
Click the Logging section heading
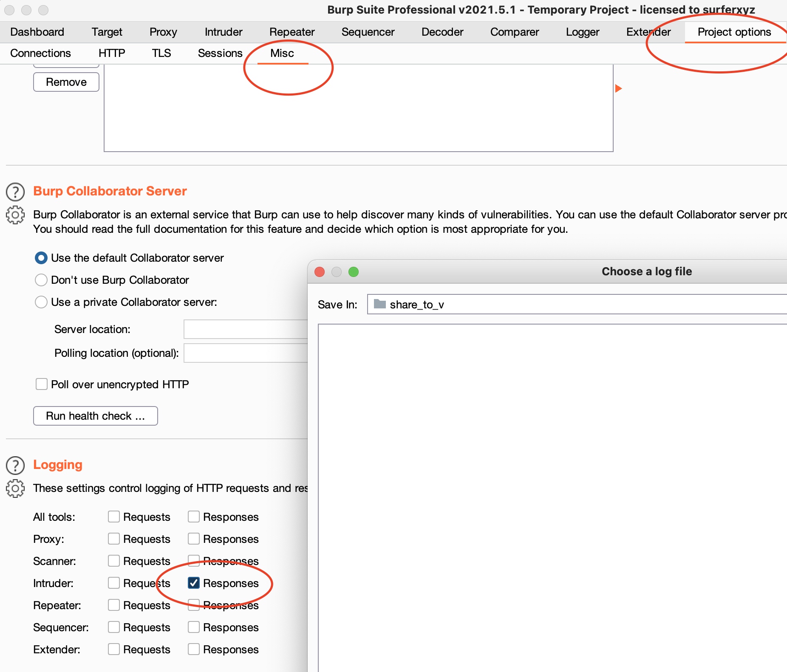[58, 465]
